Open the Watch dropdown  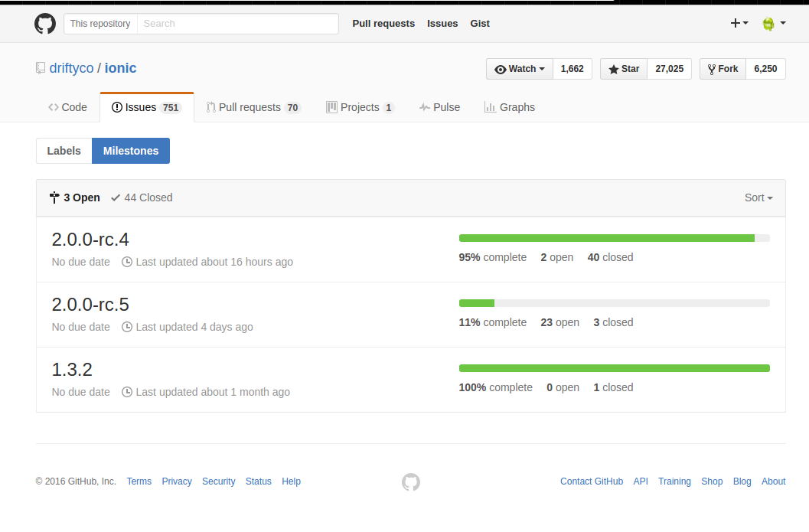520,69
